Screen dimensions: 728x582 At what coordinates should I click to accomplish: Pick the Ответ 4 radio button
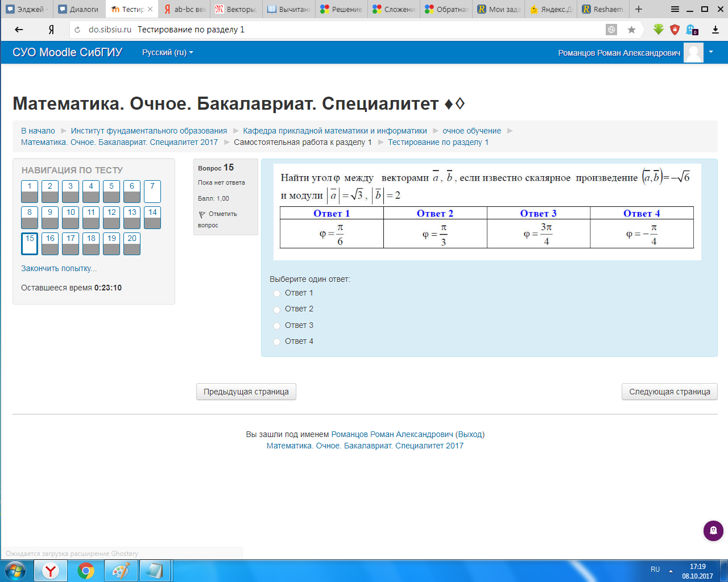[x=277, y=342]
